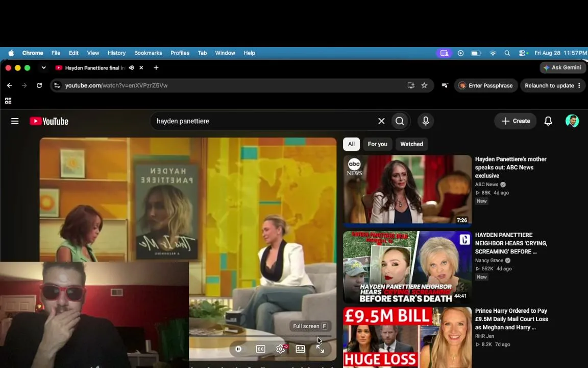Reload the current page
This screenshot has width=588, height=368.
point(39,86)
